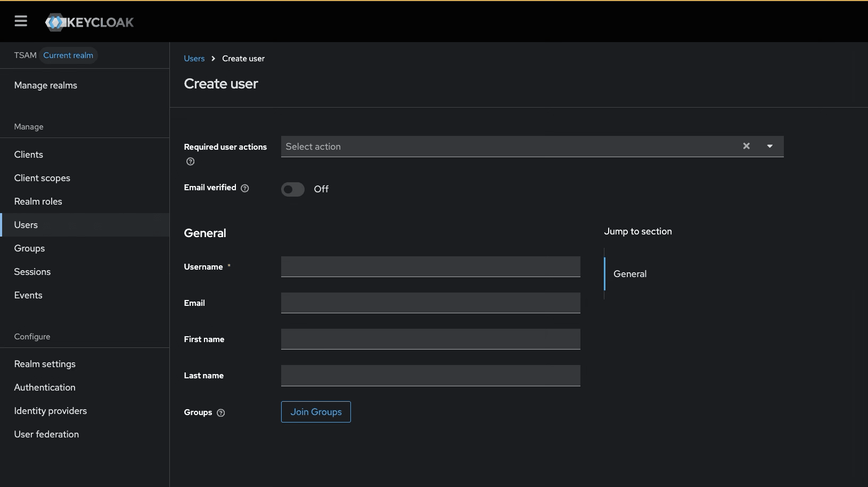Screen dimensions: 868x487
Task: Click the Create user page title
Action: pyautogui.click(x=221, y=84)
